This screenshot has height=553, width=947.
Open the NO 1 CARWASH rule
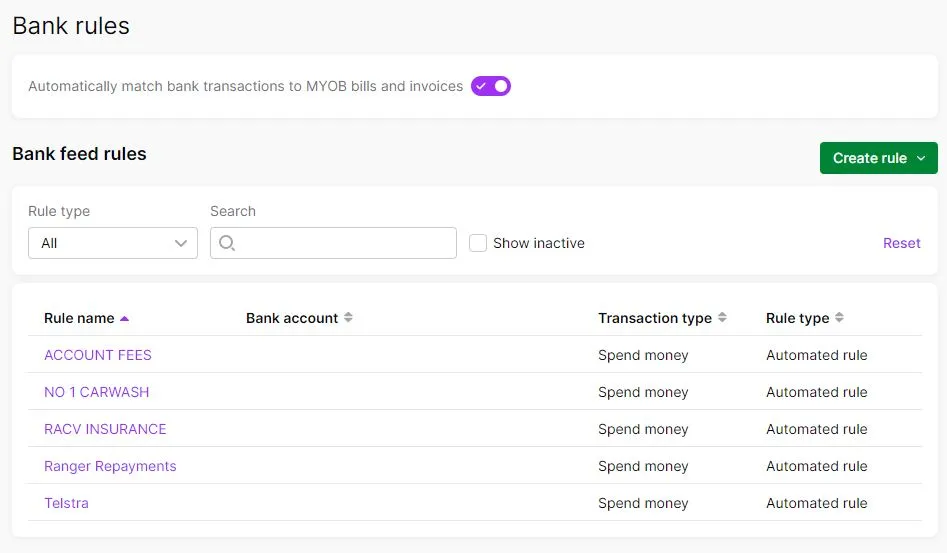[x=97, y=392]
